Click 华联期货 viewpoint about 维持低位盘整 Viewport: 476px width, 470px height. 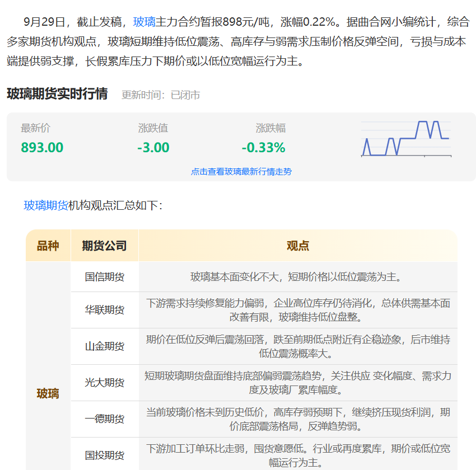pyautogui.click(x=298, y=310)
